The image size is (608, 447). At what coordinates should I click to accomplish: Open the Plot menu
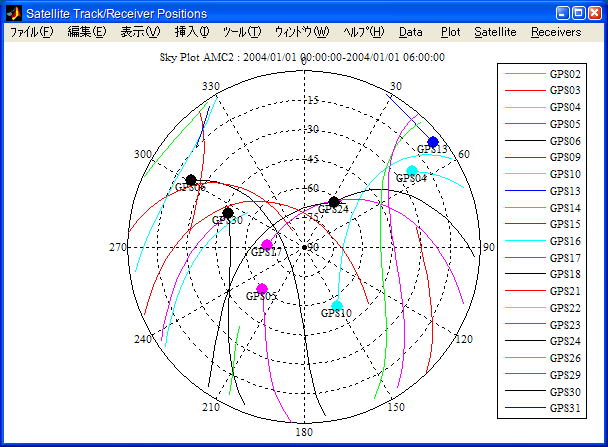[450, 32]
